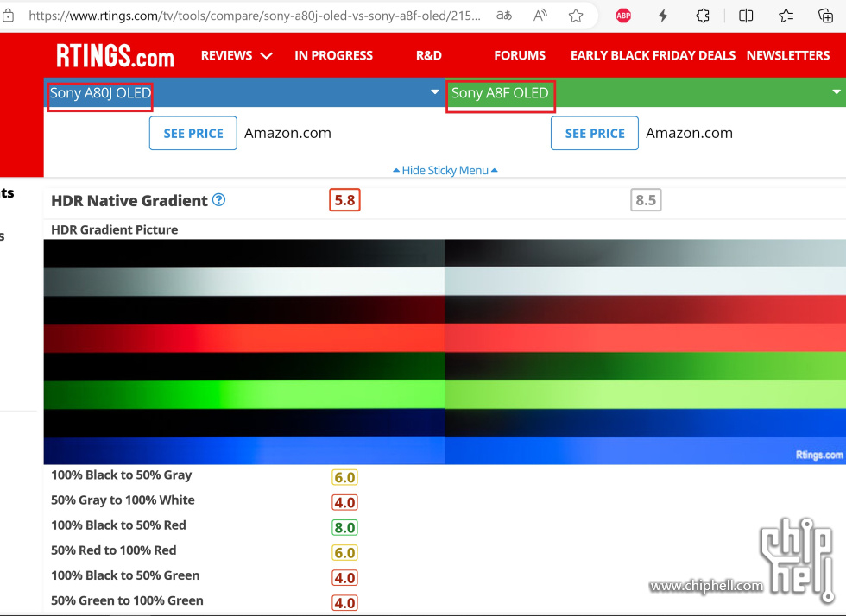Open the R&D menu item
This screenshot has height=616, width=846.
(429, 55)
